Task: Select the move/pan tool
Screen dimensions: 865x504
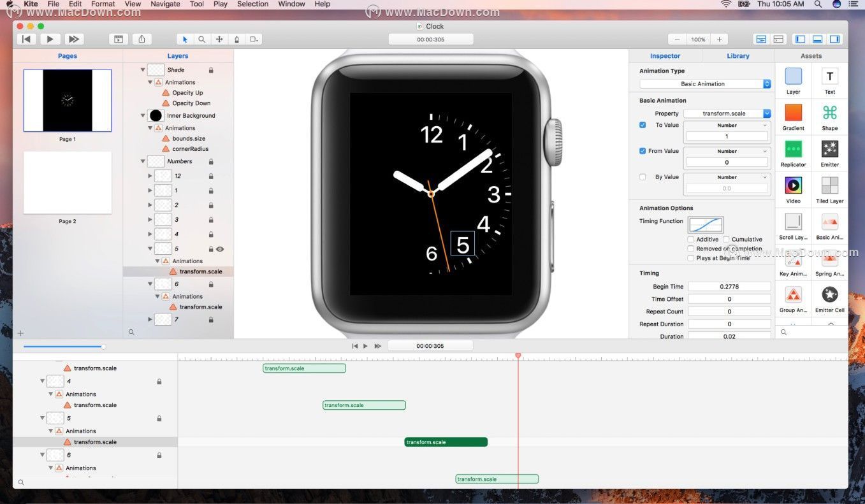Action: tap(219, 39)
